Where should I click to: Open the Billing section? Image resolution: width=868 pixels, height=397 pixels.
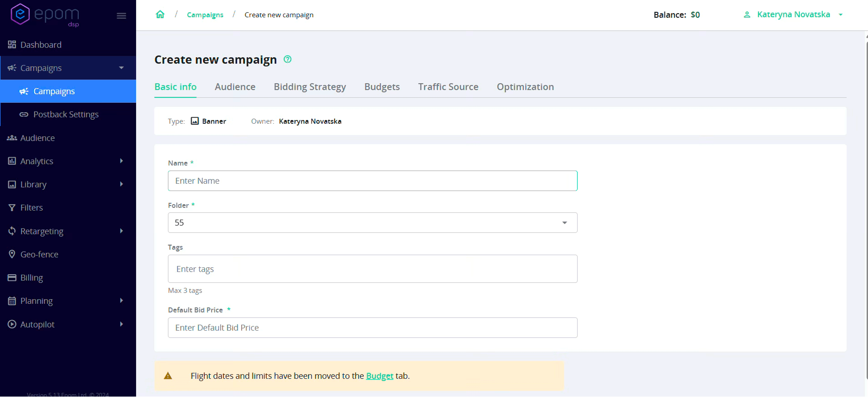point(31,277)
